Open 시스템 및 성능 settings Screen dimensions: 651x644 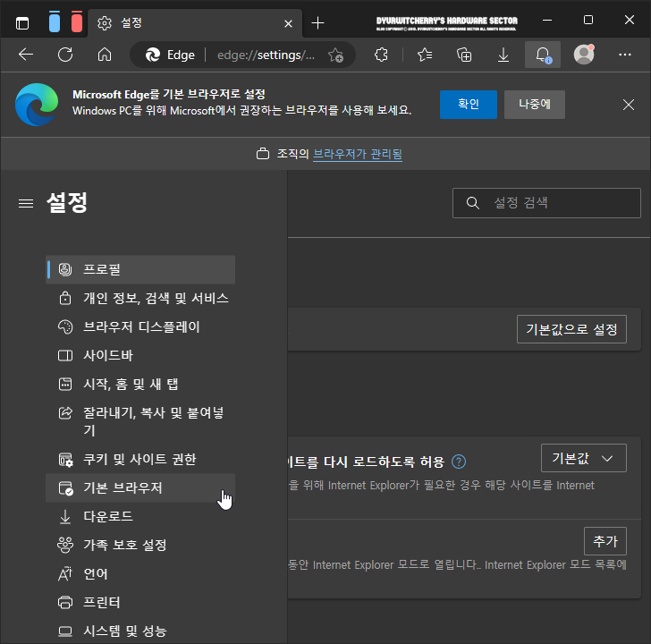click(x=140, y=631)
